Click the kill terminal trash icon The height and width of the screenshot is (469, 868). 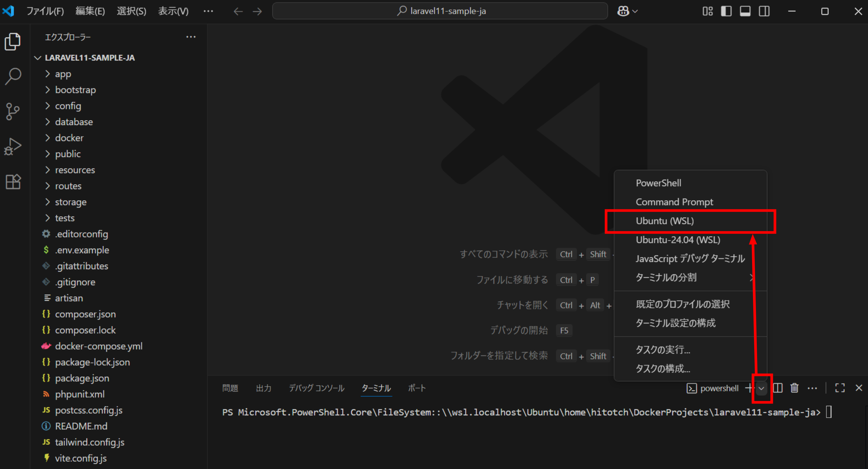pos(794,388)
